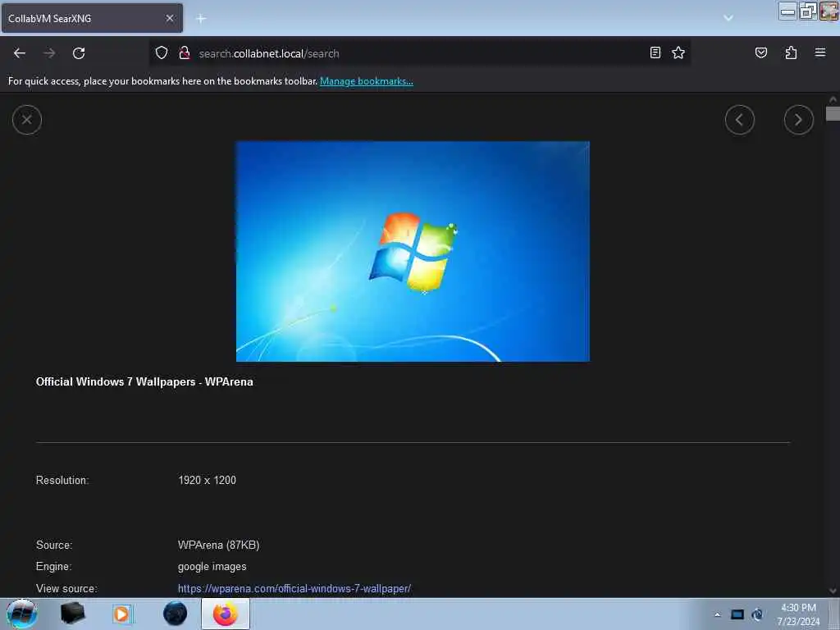Show hidden system tray icons

tap(717, 614)
